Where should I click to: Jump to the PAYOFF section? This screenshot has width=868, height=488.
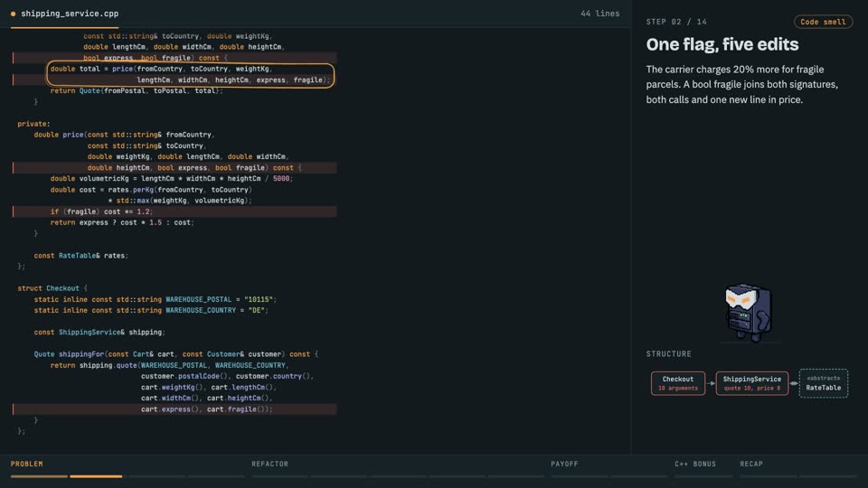pyautogui.click(x=564, y=464)
